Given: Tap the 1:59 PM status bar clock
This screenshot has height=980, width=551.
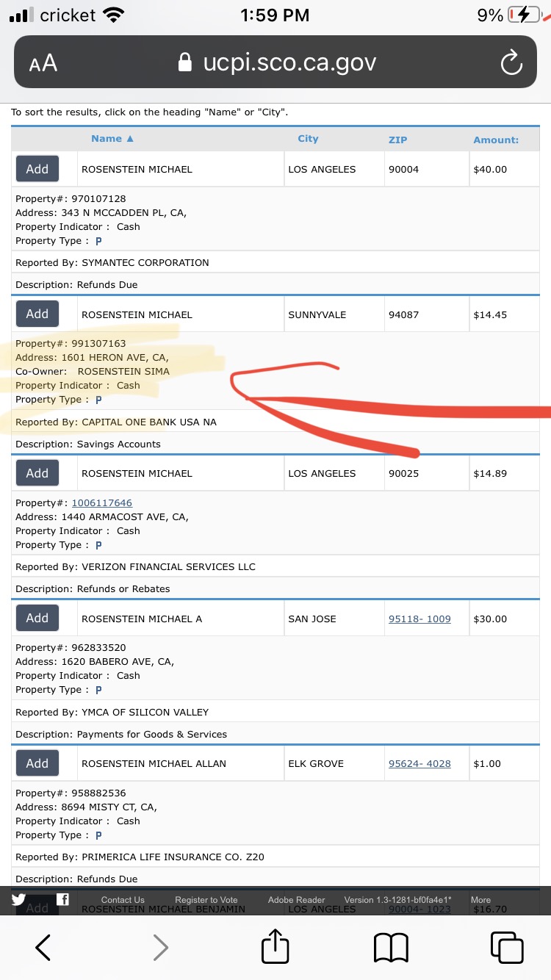Looking at the screenshot, I should 275,15.
